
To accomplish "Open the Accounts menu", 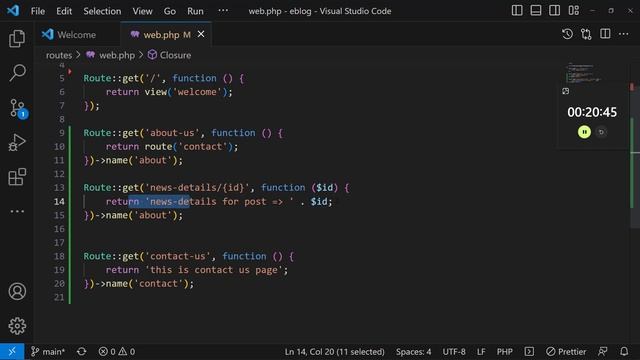I will [x=17, y=291].
